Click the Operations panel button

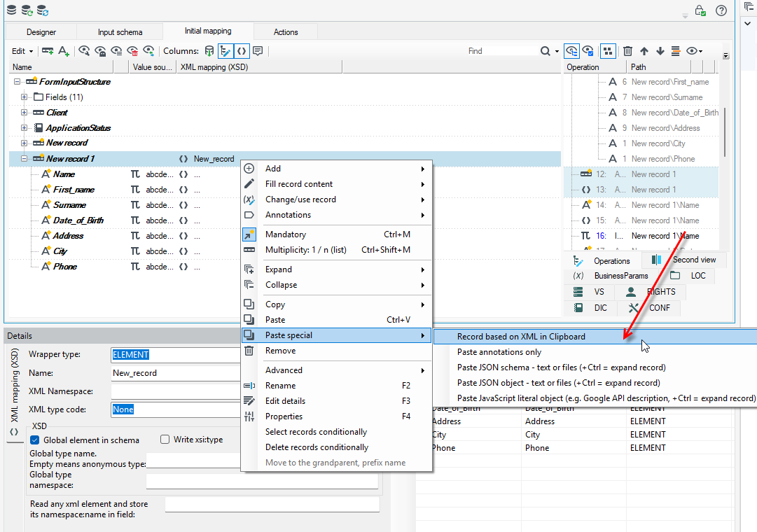pyautogui.click(x=602, y=260)
